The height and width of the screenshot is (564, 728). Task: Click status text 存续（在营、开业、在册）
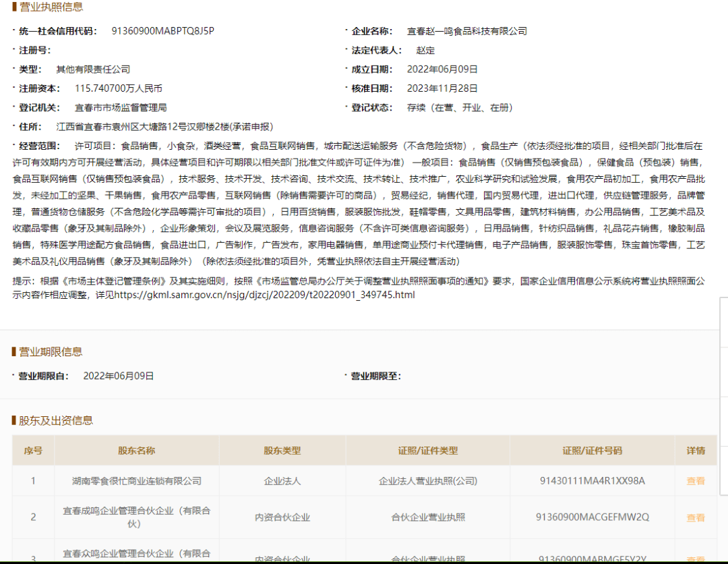pos(460,108)
